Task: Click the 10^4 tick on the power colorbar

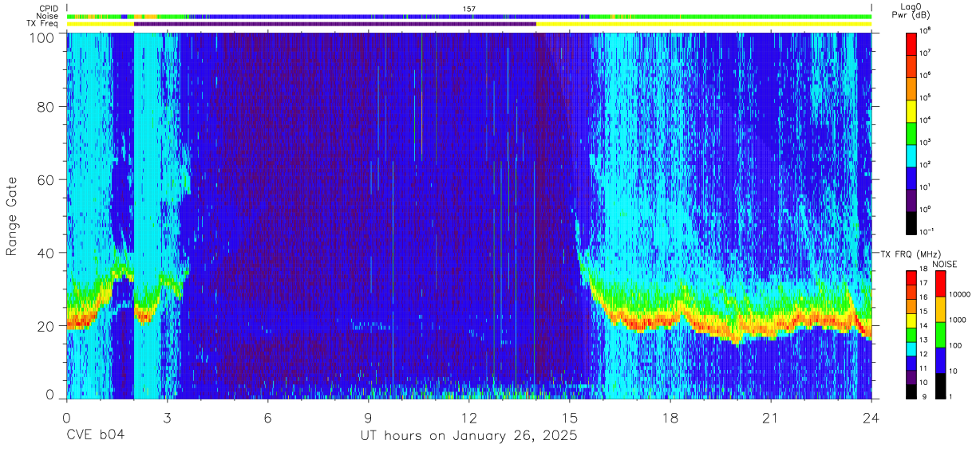Action: point(926,120)
